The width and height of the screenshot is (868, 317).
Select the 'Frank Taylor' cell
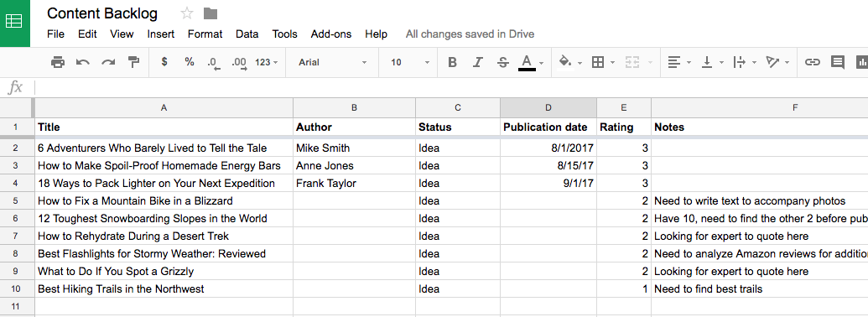(354, 184)
